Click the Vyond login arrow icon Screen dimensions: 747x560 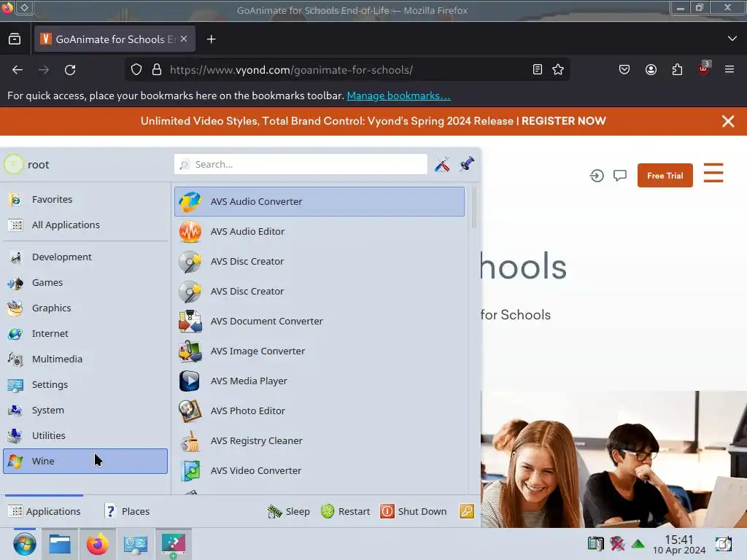(597, 176)
